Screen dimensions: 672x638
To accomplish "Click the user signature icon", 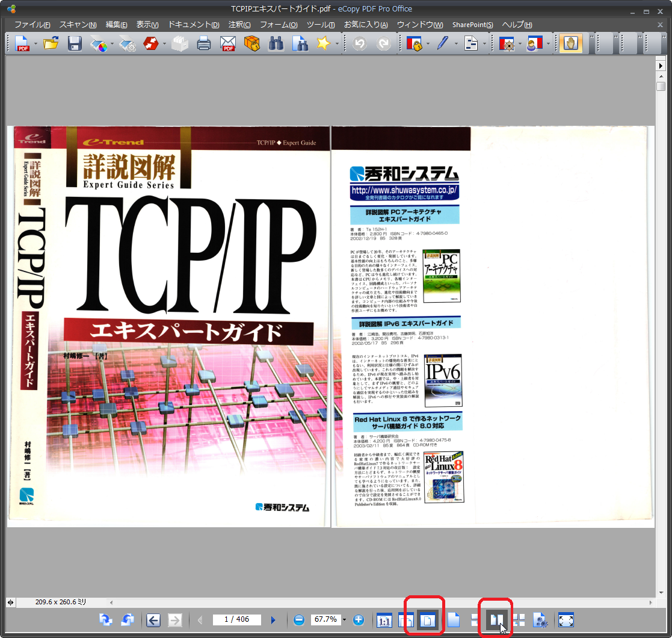I will pyautogui.click(x=534, y=43).
